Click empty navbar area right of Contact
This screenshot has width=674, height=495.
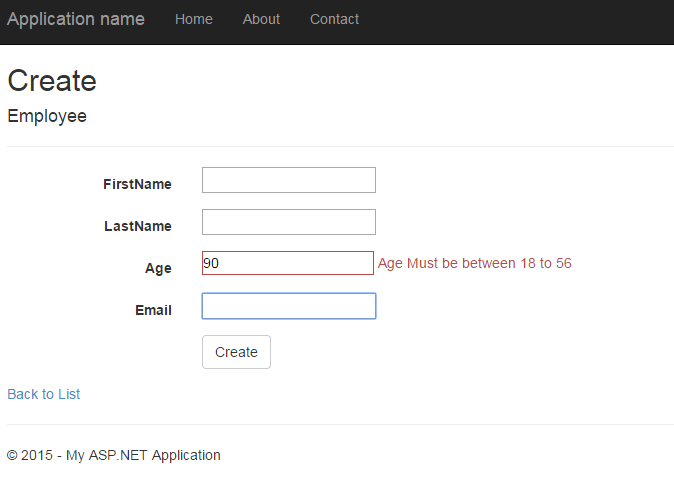point(520,20)
